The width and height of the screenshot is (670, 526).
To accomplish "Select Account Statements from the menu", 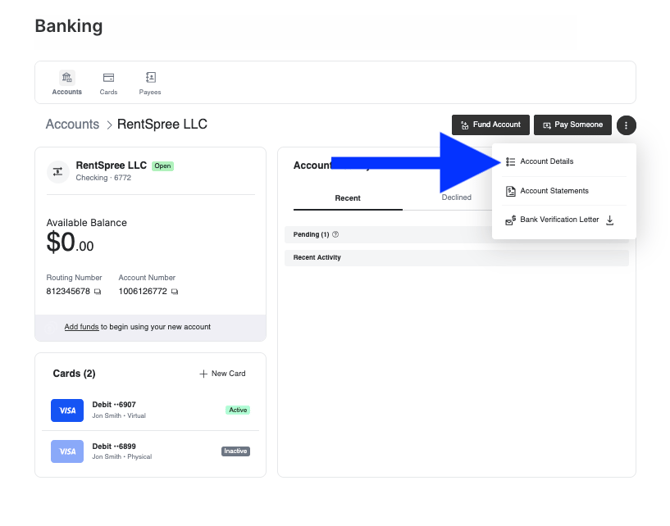I will coord(554,191).
